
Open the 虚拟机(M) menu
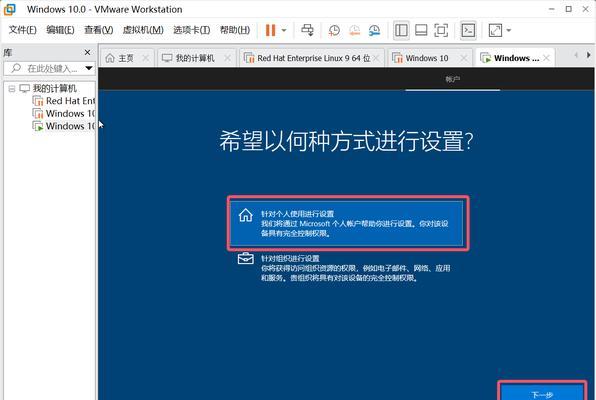coord(143,30)
